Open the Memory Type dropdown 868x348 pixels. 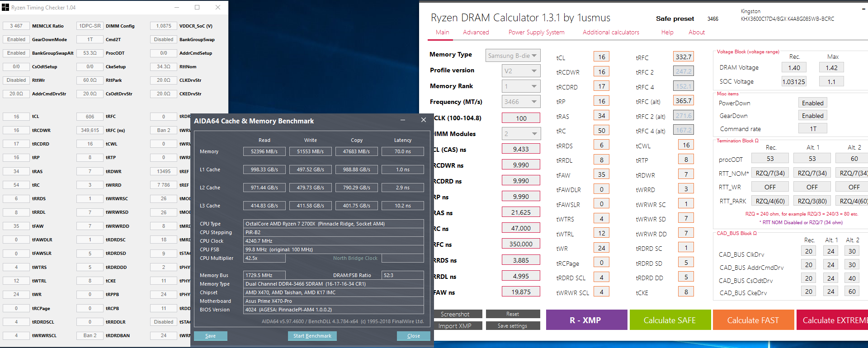tap(513, 56)
